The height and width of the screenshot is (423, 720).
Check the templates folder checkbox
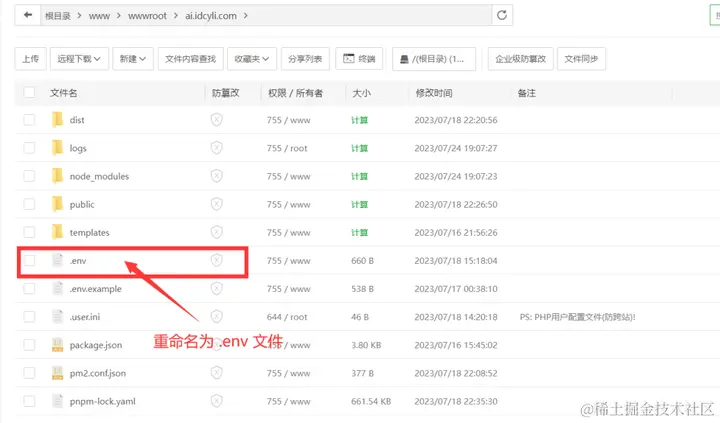[29, 232]
